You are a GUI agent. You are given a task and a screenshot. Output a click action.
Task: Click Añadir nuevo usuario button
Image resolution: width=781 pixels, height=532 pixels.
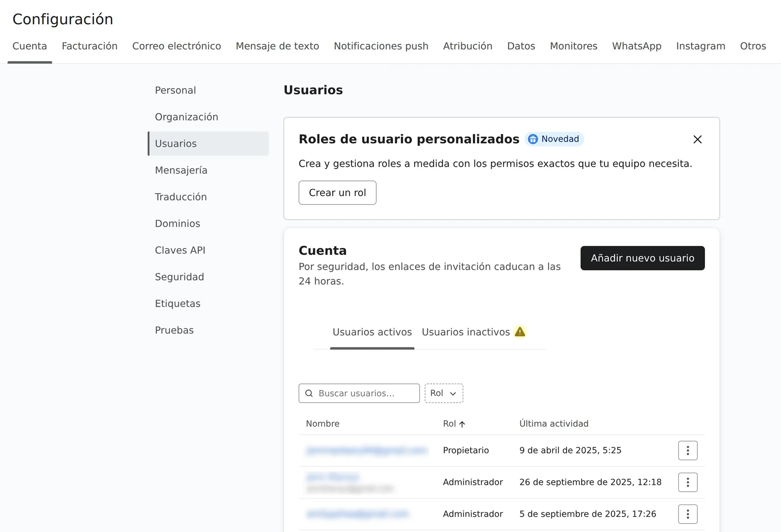(x=642, y=258)
